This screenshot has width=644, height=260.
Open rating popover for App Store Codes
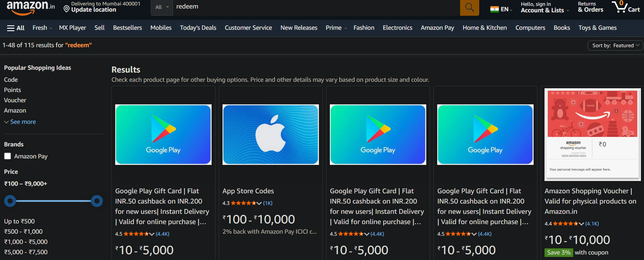click(259, 203)
